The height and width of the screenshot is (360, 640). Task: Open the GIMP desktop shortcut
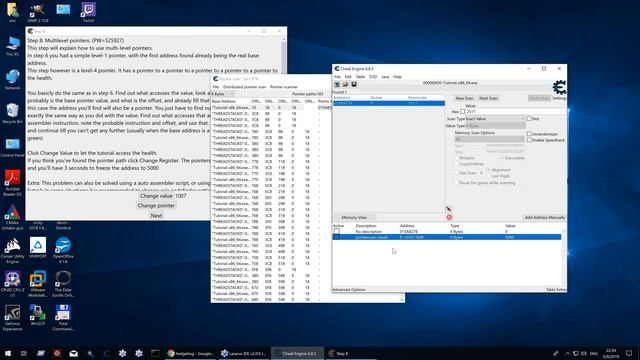click(x=38, y=12)
